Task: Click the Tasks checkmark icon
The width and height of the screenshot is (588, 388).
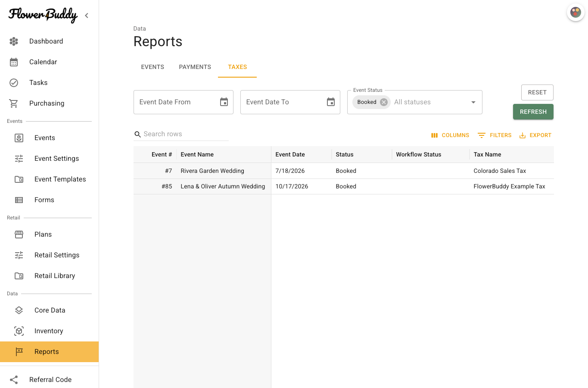Action: (x=14, y=83)
